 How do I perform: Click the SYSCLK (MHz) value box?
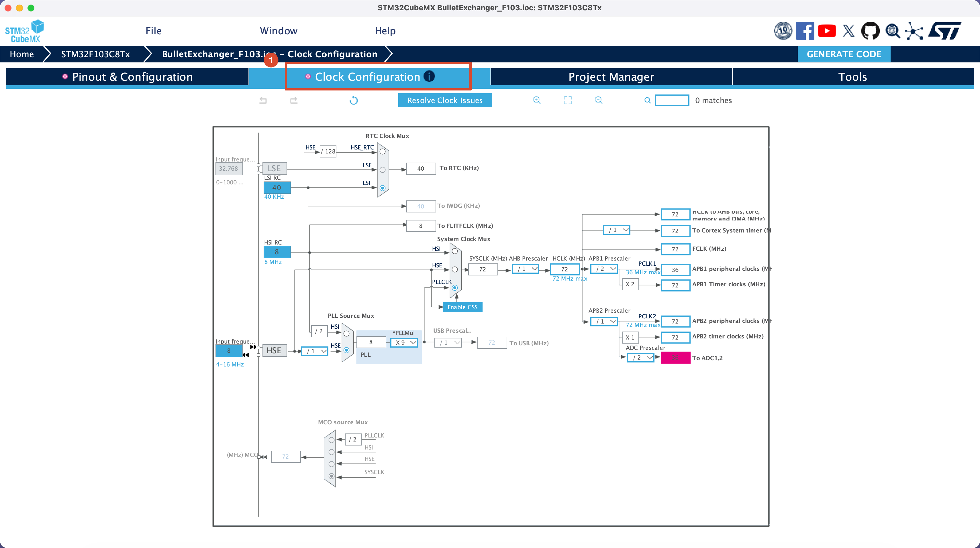[x=483, y=269]
